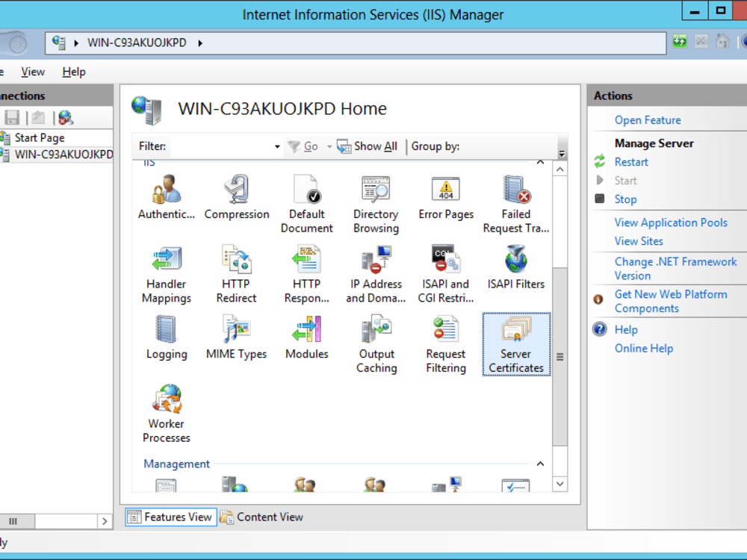Open the Error Pages feature
This screenshot has height=560, width=747.
[x=446, y=197]
